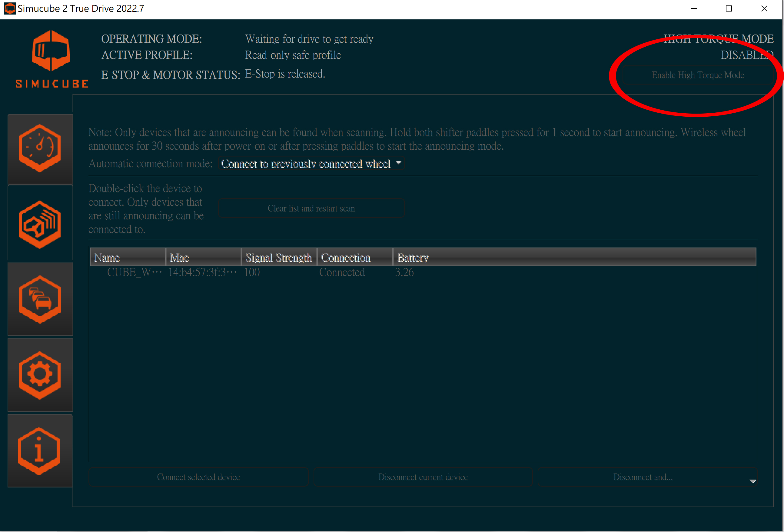
Task: Click the Simucube logo in the header
Action: [x=51, y=59]
